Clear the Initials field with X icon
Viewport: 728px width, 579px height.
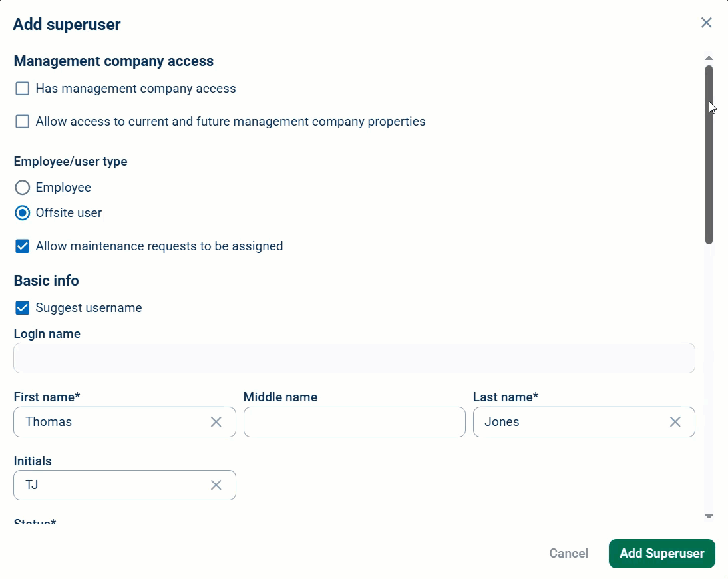coord(216,485)
